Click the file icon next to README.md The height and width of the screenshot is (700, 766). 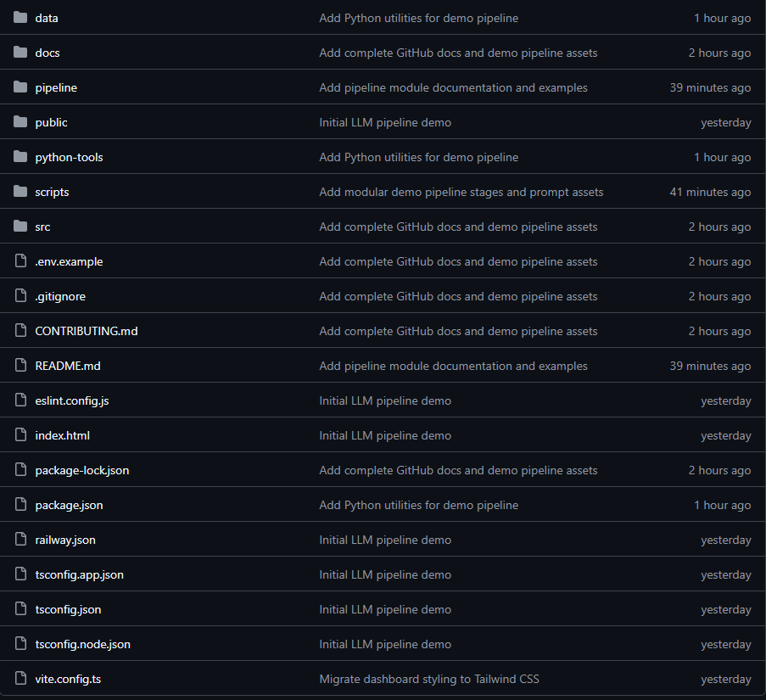[x=20, y=366]
